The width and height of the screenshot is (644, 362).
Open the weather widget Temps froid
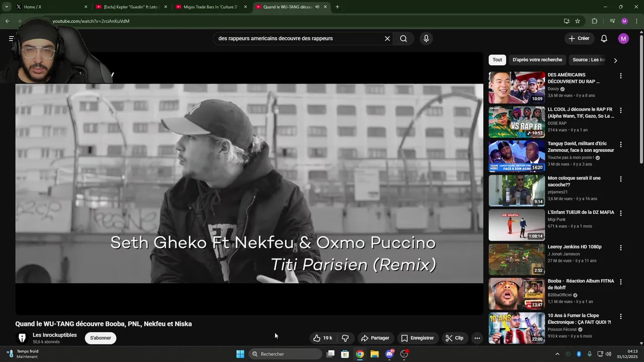[23, 354]
